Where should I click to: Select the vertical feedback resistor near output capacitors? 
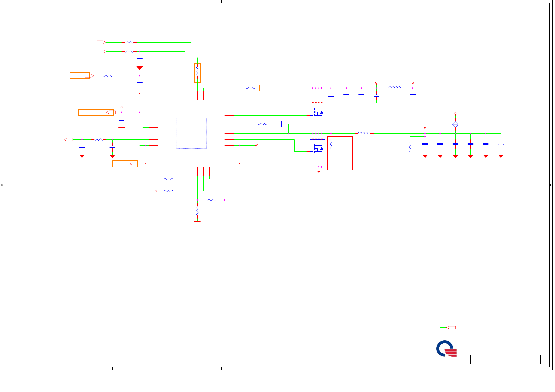coord(410,147)
